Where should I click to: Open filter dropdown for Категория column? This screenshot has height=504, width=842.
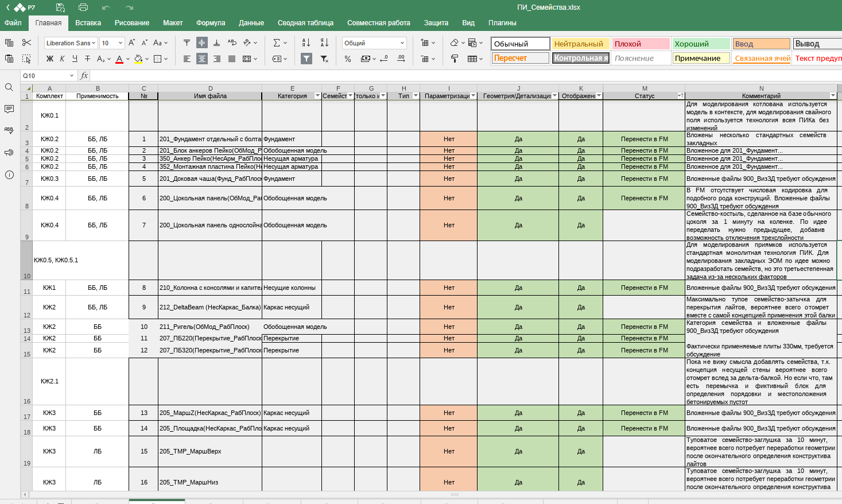pos(317,96)
